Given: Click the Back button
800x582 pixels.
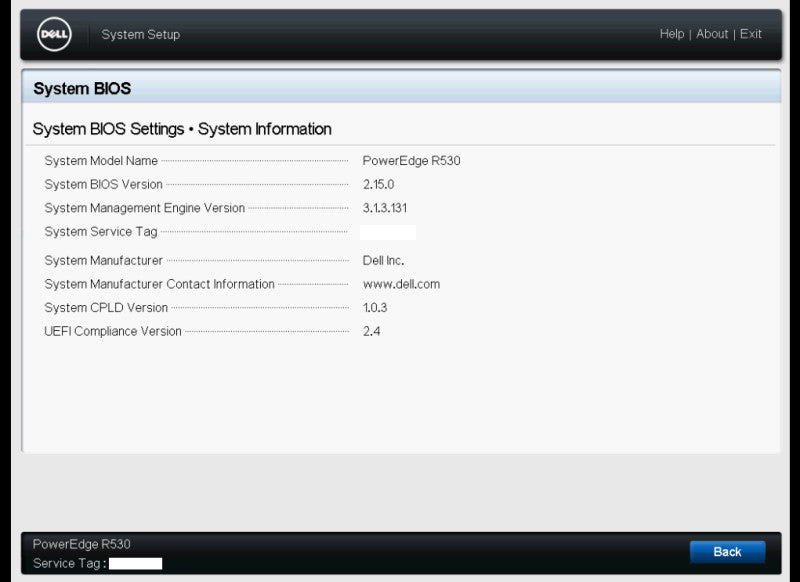Looking at the screenshot, I should [727, 552].
